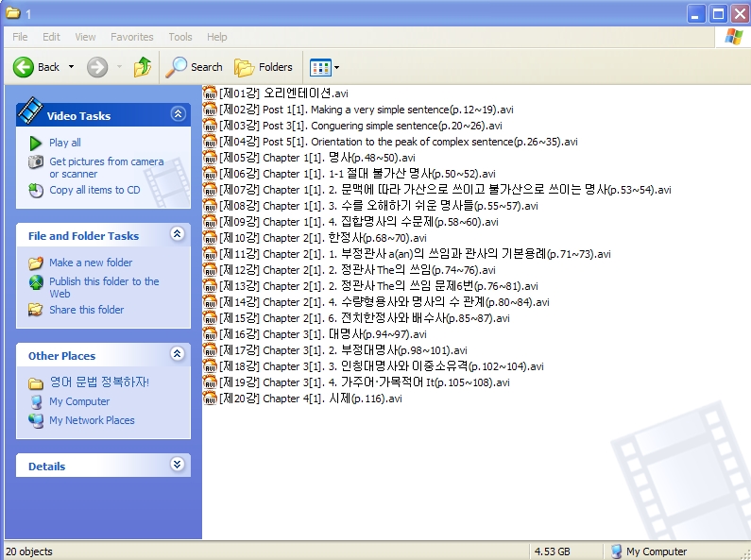The image size is (751, 560).
Task: Click Publish this folder to the Web
Action: pos(104,287)
